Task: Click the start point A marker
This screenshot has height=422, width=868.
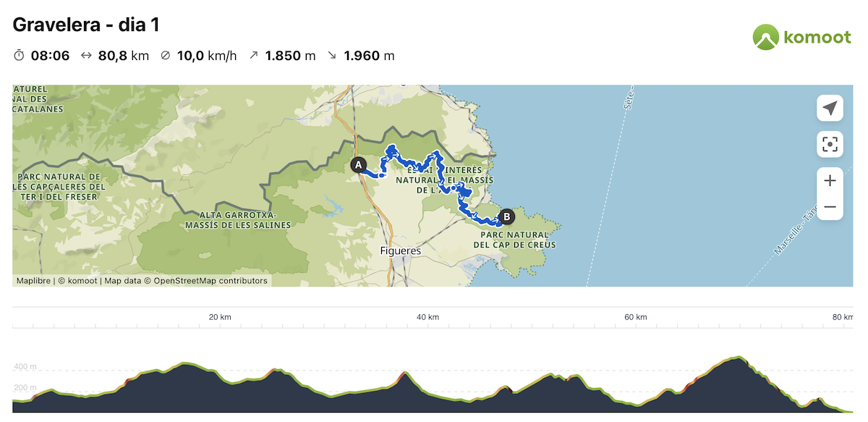Action: pyautogui.click(x=357, y=165)
